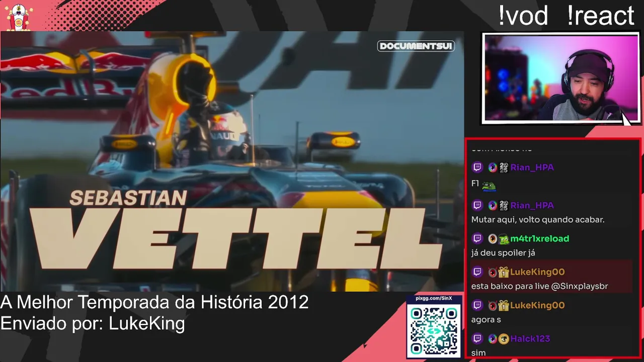
Task: Click the '!react' command text
Action: click(x=600, y=16)
